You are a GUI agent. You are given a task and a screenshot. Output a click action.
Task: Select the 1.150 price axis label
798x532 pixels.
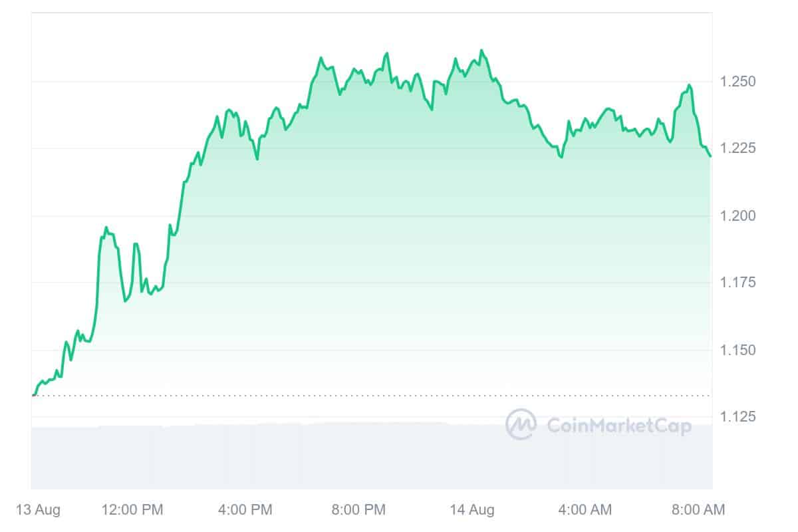coord(737,350)
